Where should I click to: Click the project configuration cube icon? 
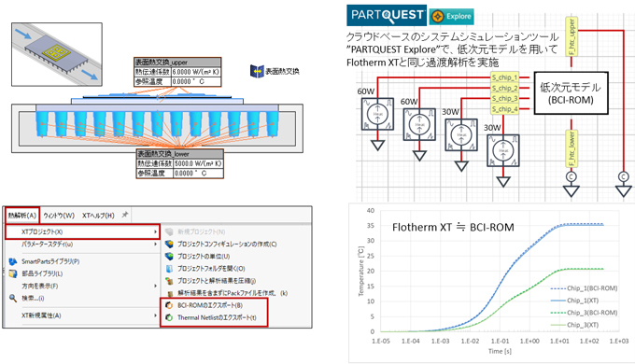click(169, 245)
